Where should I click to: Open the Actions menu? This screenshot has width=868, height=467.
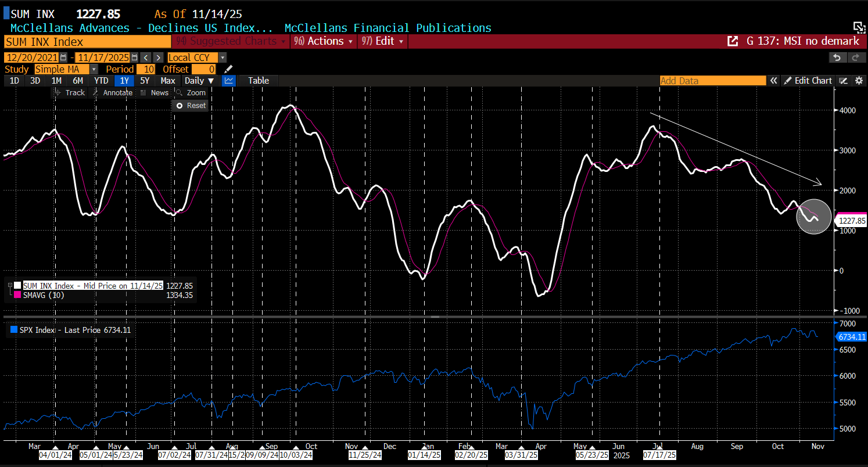[x=324, y=41]
